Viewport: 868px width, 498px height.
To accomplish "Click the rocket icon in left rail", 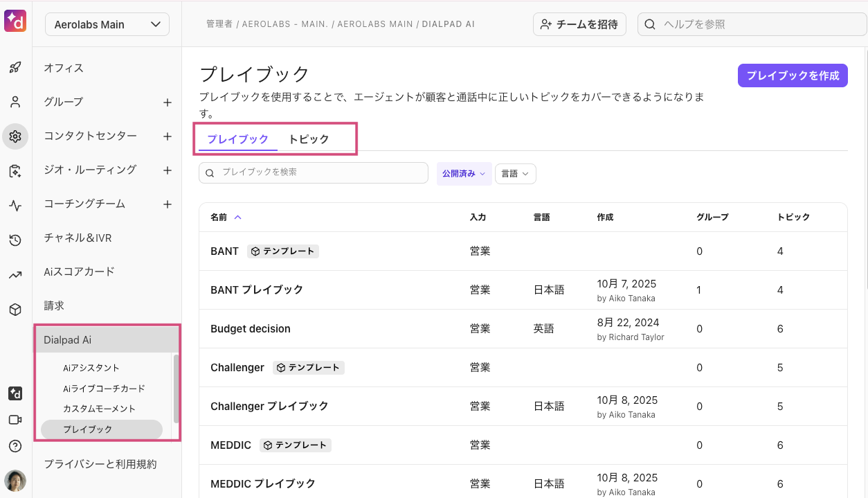I will click(x=15, y=68).
